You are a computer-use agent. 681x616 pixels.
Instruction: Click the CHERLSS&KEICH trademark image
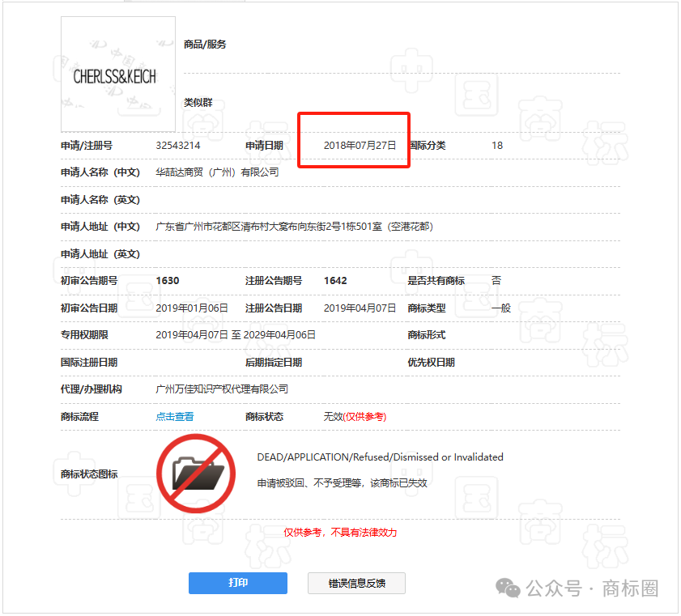118,74
